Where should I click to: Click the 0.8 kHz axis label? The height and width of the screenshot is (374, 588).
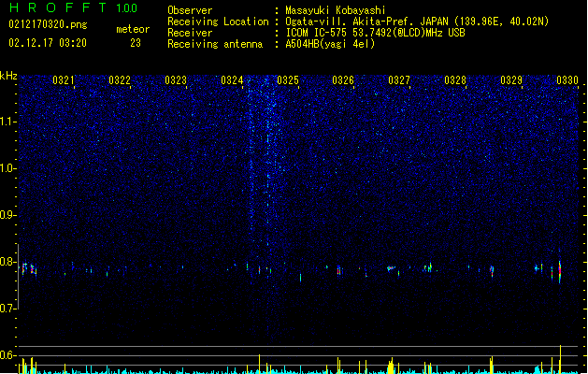point(7,262)
